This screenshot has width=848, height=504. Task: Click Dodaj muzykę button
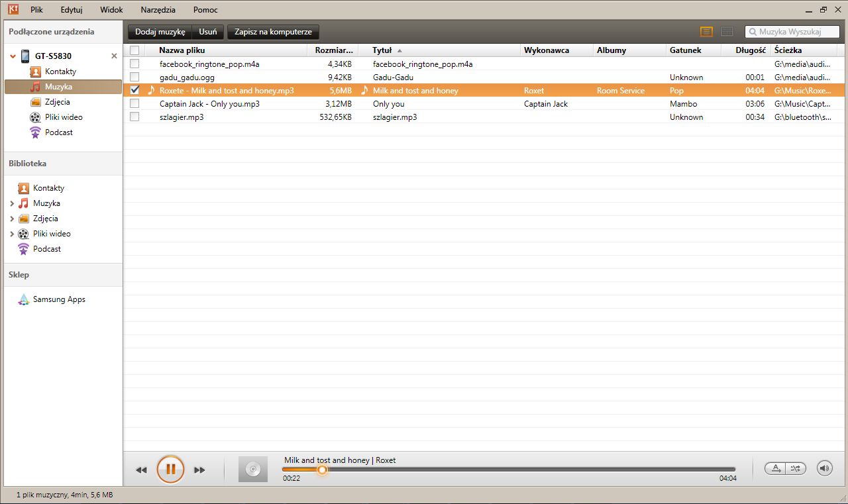pyautogui.click(x=160, y=32)
